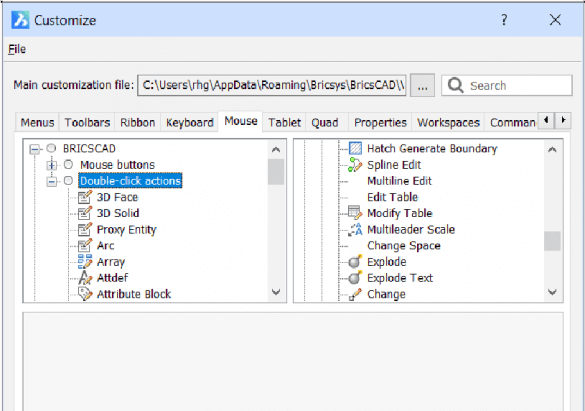Select the Attribute Block tree item

point(134,294)
